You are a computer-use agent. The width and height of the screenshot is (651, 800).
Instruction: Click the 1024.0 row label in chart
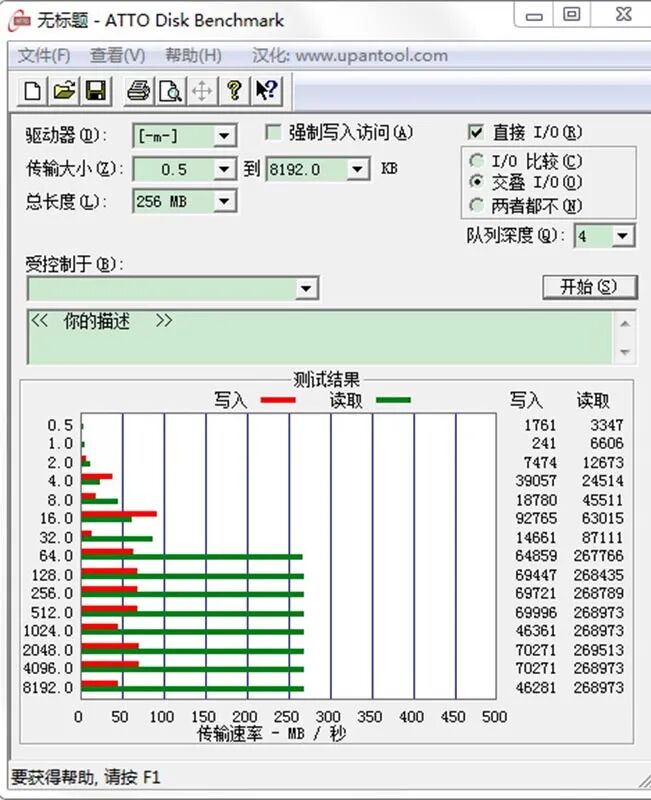(x=48, y=631)
